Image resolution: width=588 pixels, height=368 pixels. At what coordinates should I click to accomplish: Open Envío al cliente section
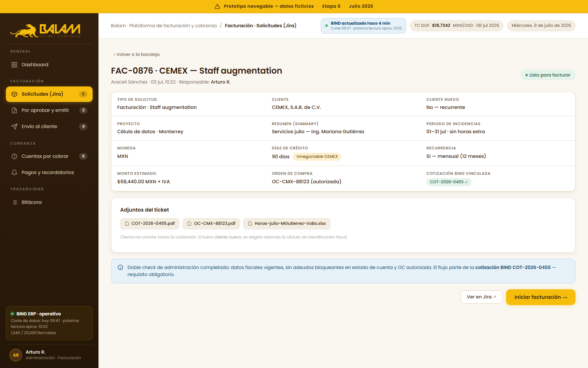coord(49,127)
